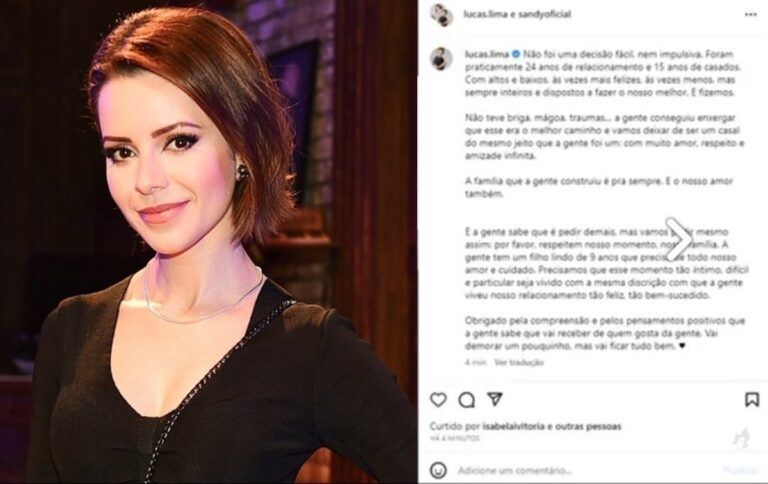Click "Ver tradução" translation link
The height and width of the screenshot is (484, 768).
pos(519,363)
